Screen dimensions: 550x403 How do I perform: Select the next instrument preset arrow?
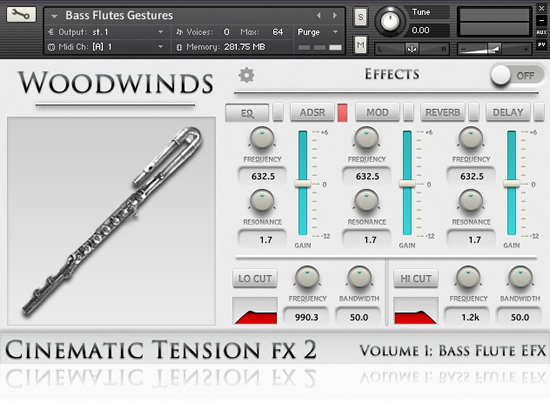[335, 15]
